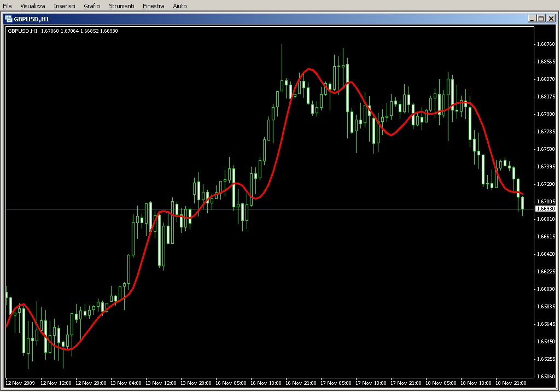Click the 18 Nov 21:00 time label
560x392 pixels.
coord(511,383)
